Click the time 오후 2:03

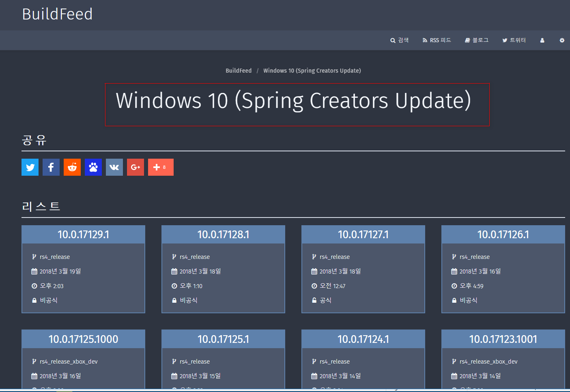pyautogui.click(x=52, y=286)
